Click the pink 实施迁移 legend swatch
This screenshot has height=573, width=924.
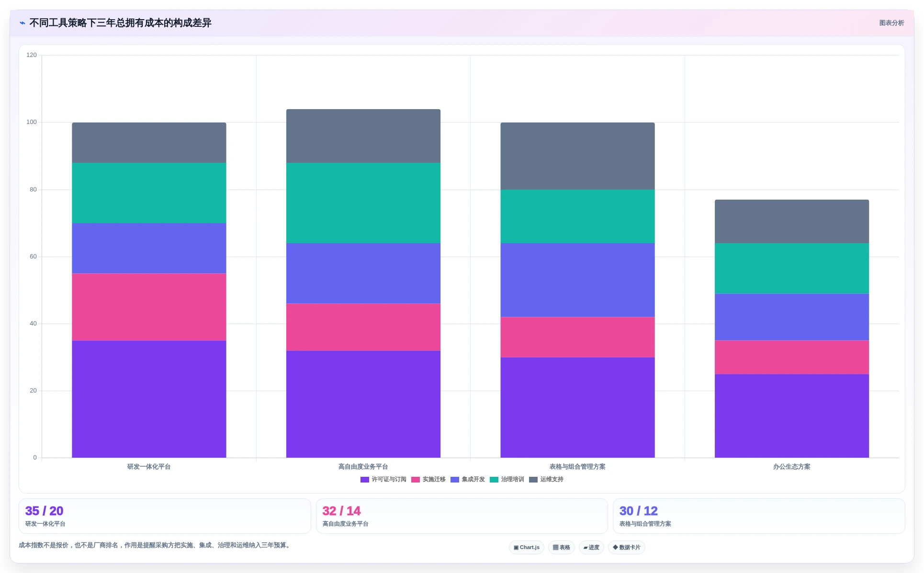tap(416, 480)
